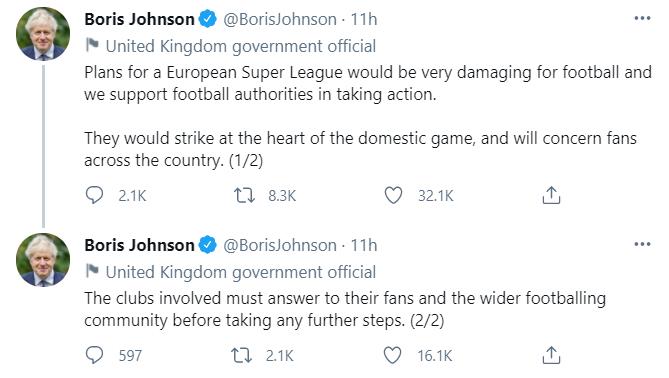
Task: Share the second (2/2) tweet
Action: tap(551, 355)
